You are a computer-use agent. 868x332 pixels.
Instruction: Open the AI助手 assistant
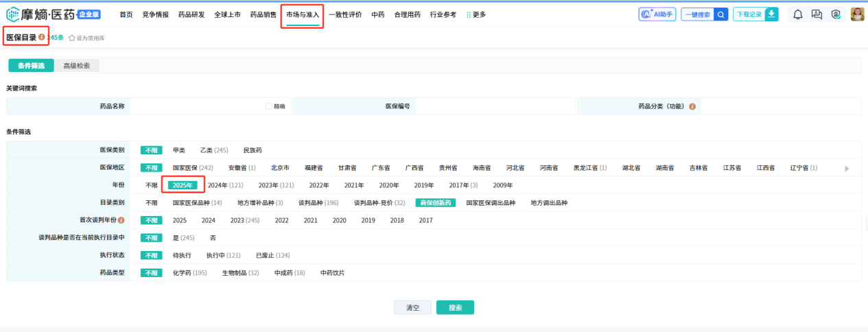[657, 14]
